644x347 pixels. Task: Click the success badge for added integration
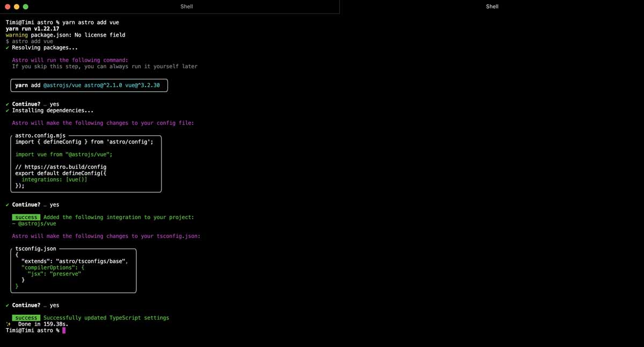[x=26, y=216]
